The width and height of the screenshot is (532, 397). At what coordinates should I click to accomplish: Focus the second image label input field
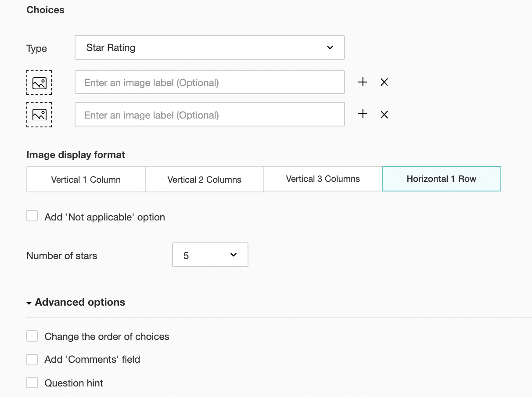click(x=209, y=115)
